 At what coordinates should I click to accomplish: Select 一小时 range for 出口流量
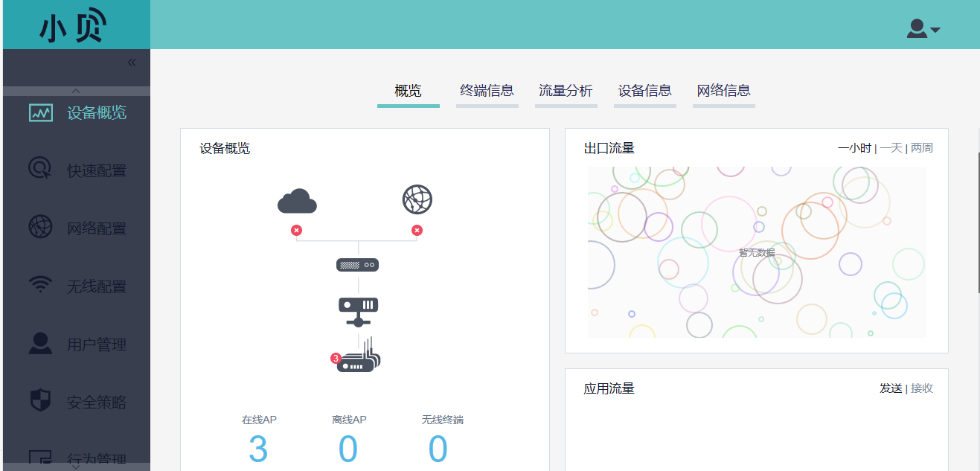(854, 148)
